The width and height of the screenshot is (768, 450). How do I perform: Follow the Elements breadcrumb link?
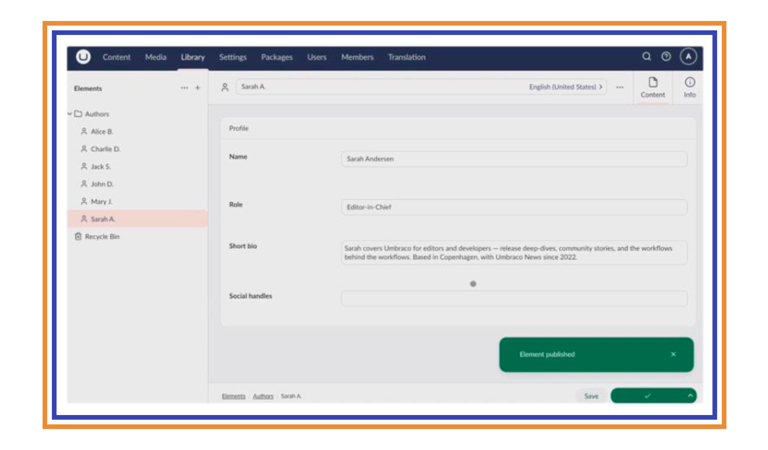pyautogui.click(x=234, y=396)
